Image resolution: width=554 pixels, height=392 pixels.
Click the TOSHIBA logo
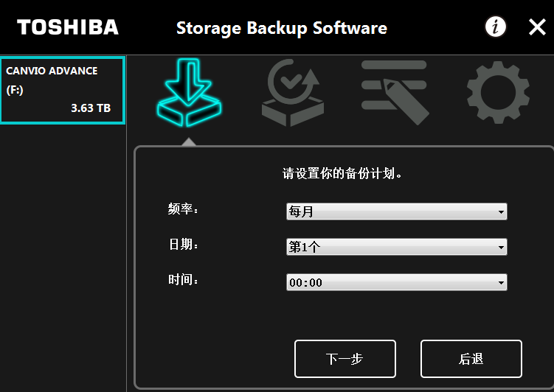(x=68, y=27)
